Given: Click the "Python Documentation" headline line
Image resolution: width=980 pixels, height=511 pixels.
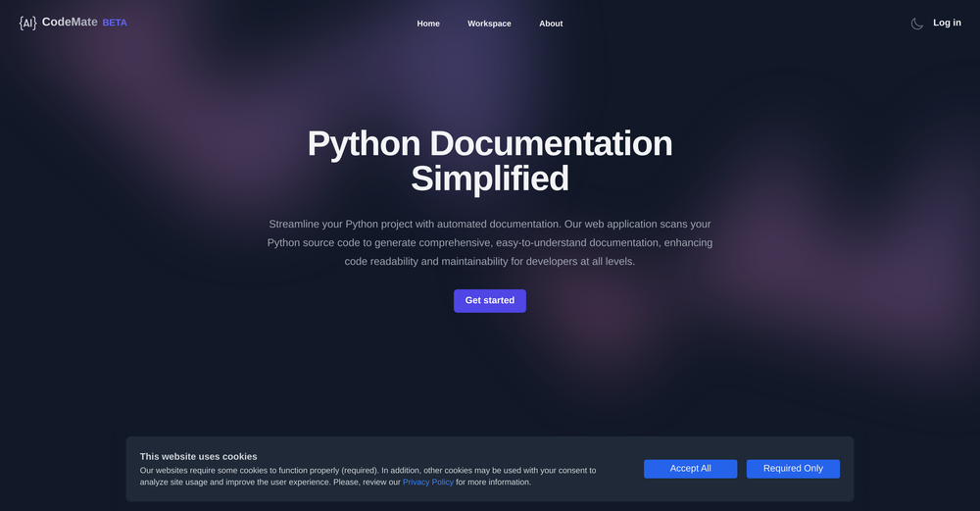Looking at the screenshot, I should pyautogui.click(x=490, y=143).
